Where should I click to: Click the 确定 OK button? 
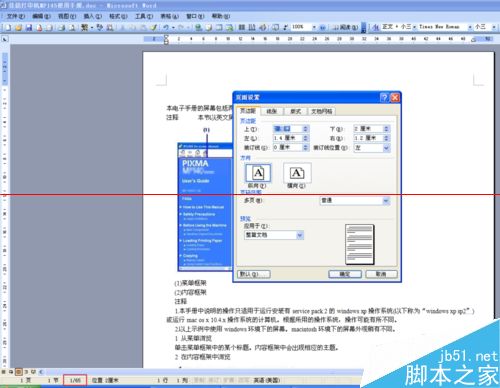pos(345,274)
